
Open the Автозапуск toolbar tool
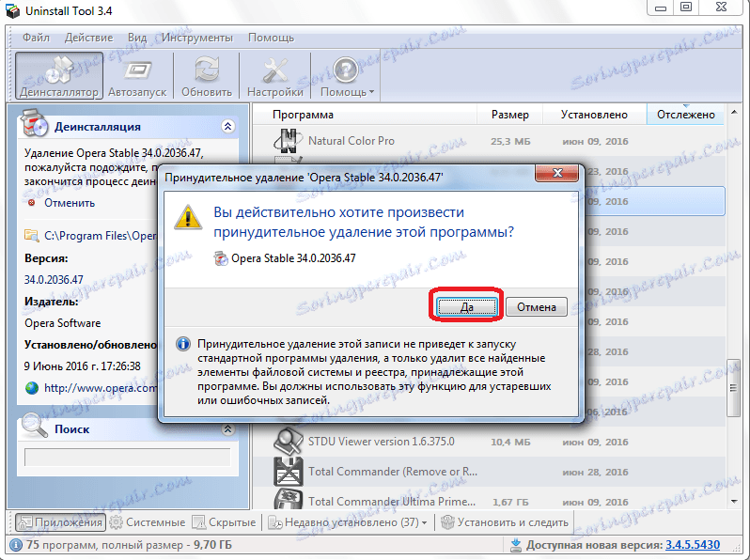pos(137,75)
